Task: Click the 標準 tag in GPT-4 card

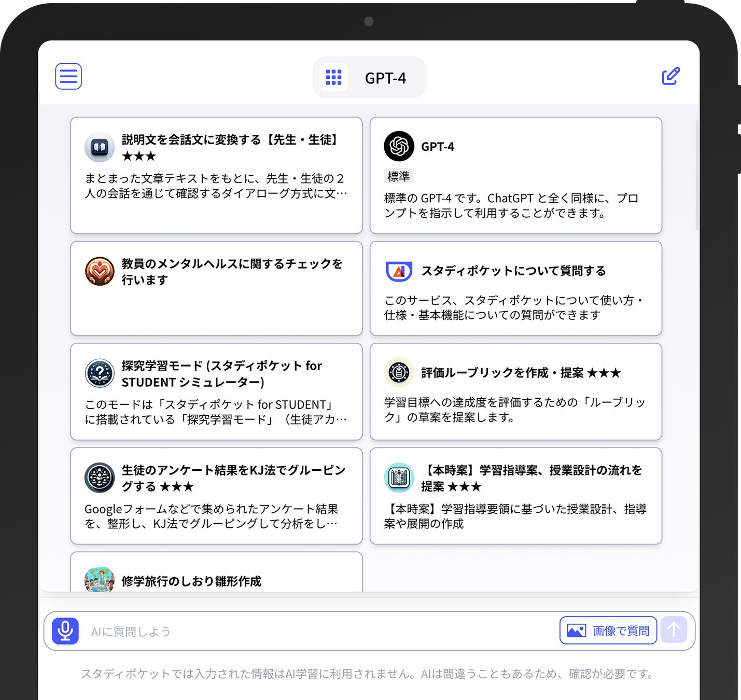Action: [398, 176]
